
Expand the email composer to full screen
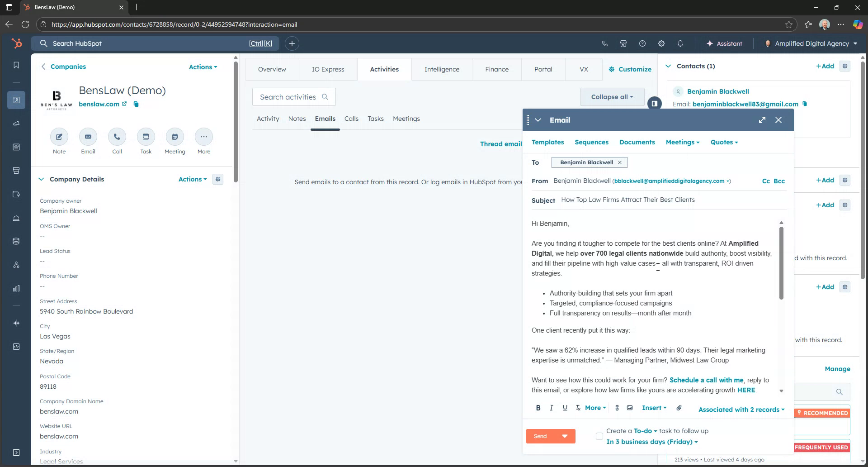click(762, 119)
